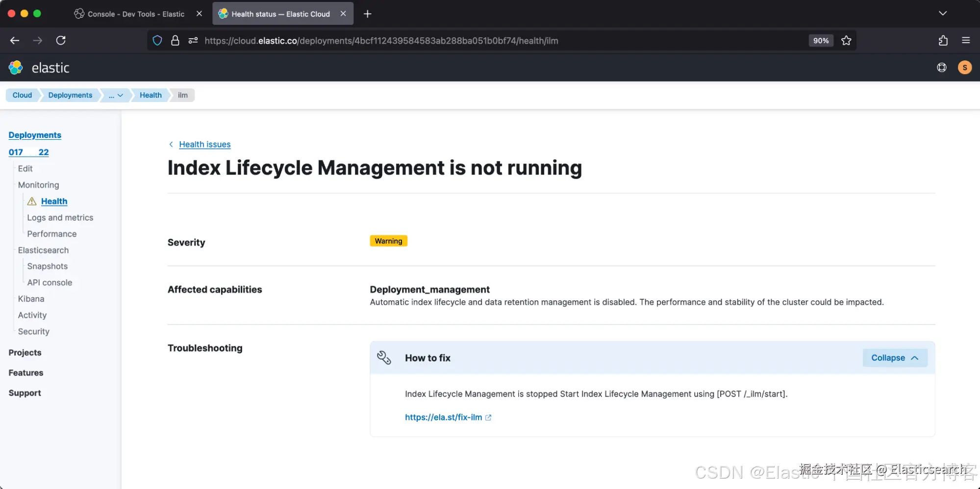Bookmark this page with star icon
The width and height of the screenshot is (980, 489).
846,41
